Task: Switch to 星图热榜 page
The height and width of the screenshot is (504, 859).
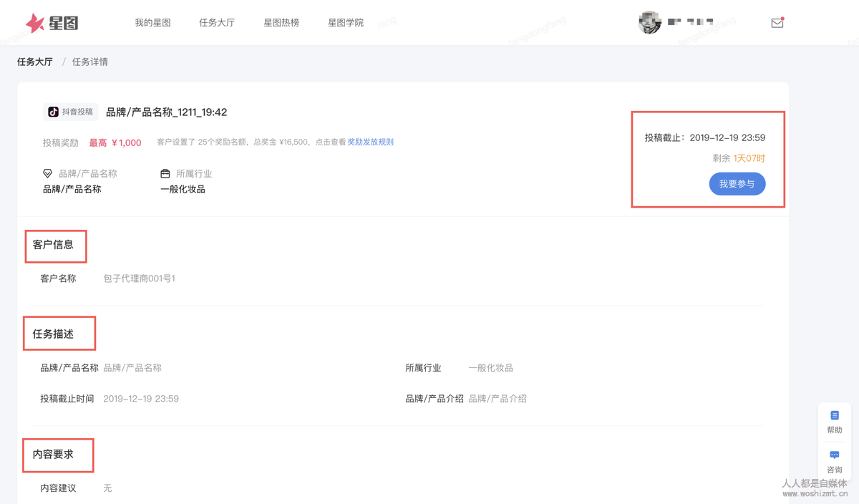Action: coord(281,23)
